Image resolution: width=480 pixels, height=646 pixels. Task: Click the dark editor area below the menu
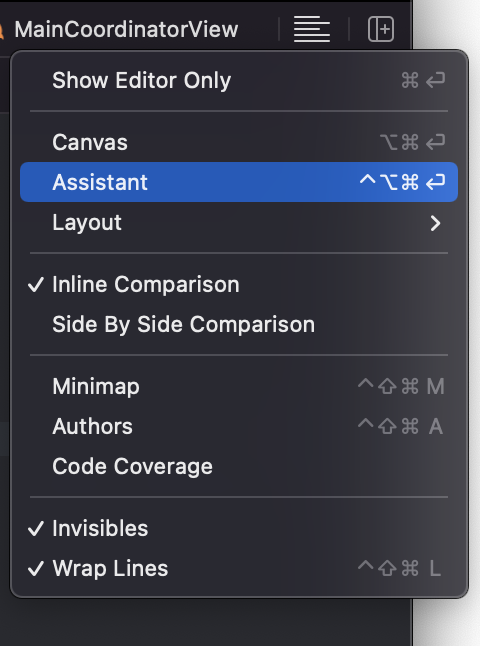pyautogui.click(x=206, y=622)
